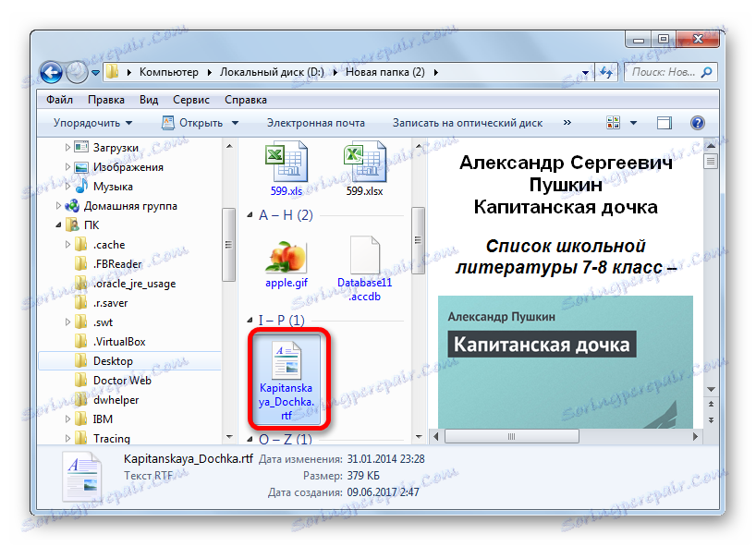Click Записать на оптический диск
Image resolution: width=756 pixels, height=546 pixels.
pos(468,123)
